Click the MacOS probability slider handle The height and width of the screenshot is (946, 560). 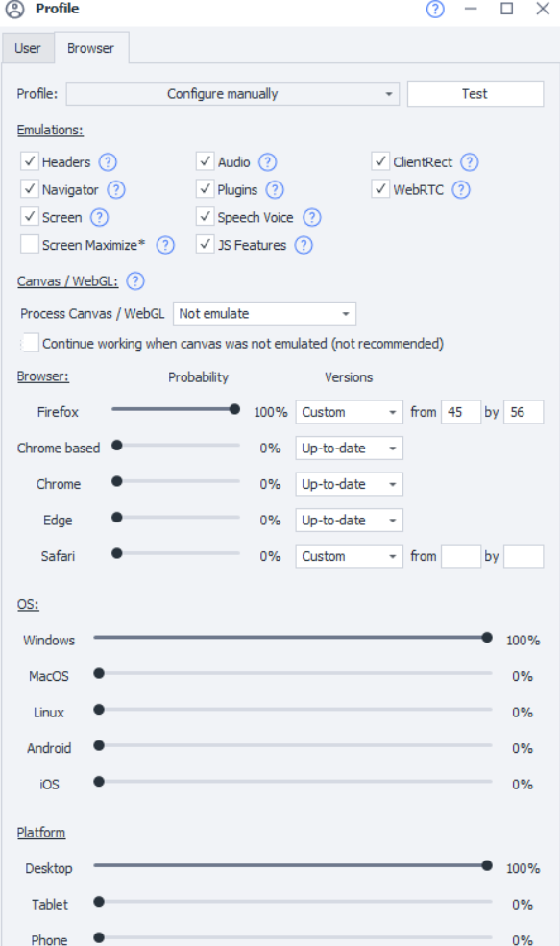pyautogui.click(x=99, y=673)
